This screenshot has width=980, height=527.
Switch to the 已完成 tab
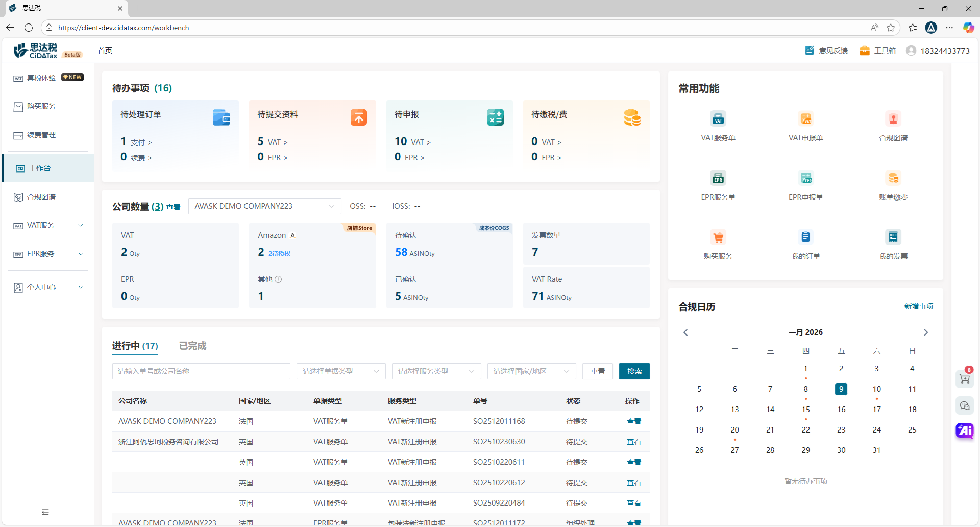click(192, 346)
